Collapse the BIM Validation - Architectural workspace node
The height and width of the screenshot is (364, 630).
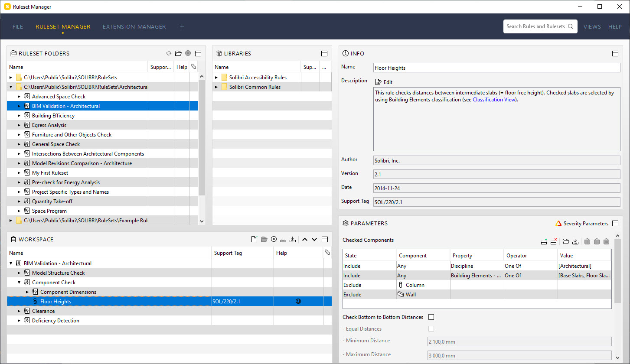pos(11,263)
